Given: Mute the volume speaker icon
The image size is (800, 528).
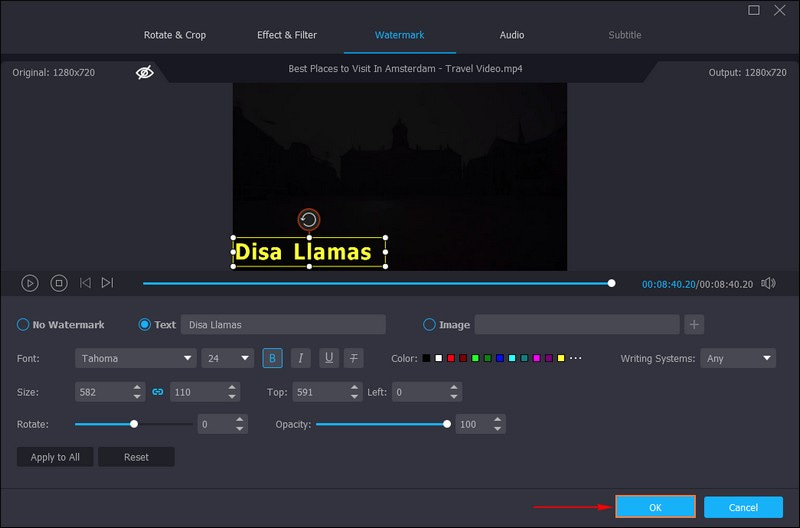Looking at the screenshot, I should pyautogui.click(x=768, y=283).
